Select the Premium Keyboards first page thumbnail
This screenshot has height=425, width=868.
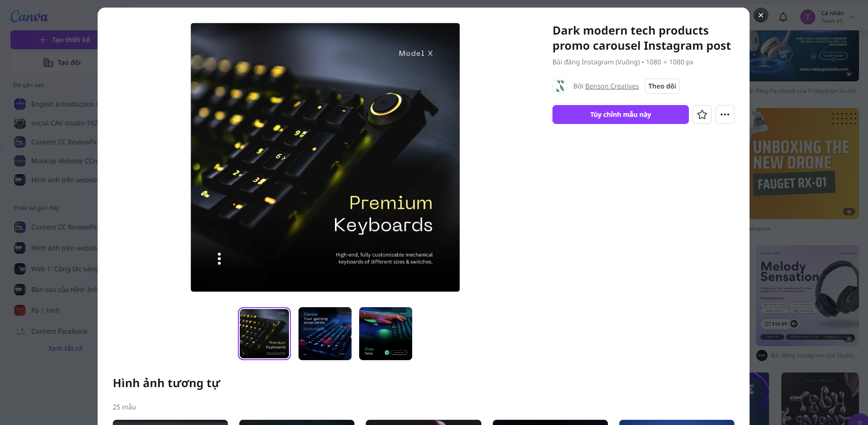tap(264, 334)
